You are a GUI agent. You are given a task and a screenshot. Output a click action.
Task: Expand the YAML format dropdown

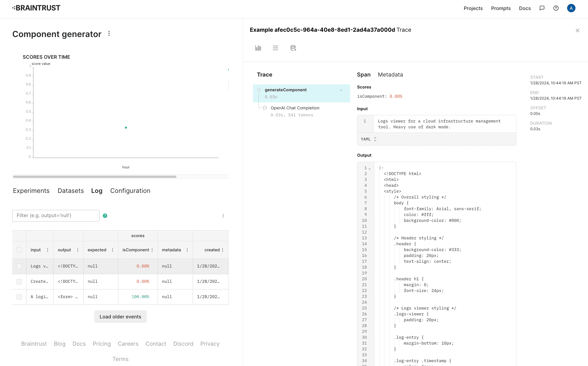368,139
